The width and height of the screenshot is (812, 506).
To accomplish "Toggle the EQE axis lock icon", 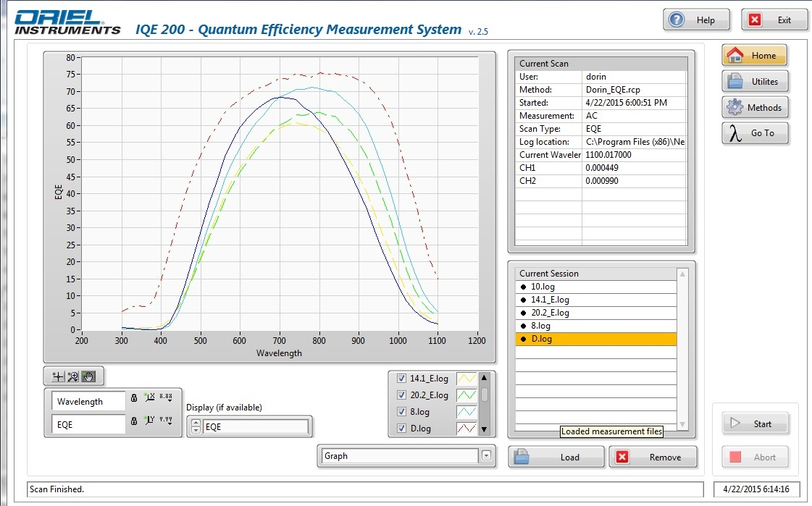I will coord(134,421).
